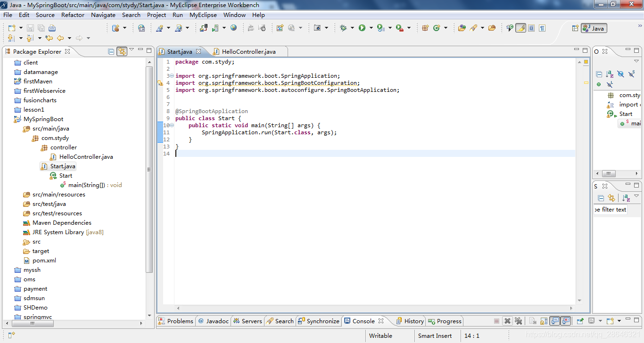Click Remove Launch X icon in Console
The image size is (644, 343).
point(507,321)
